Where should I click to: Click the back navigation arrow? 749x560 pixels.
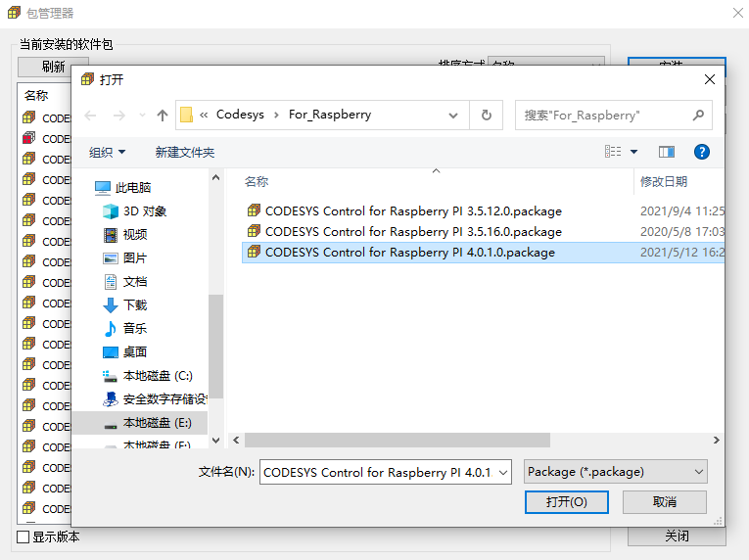tap(91, 115)
